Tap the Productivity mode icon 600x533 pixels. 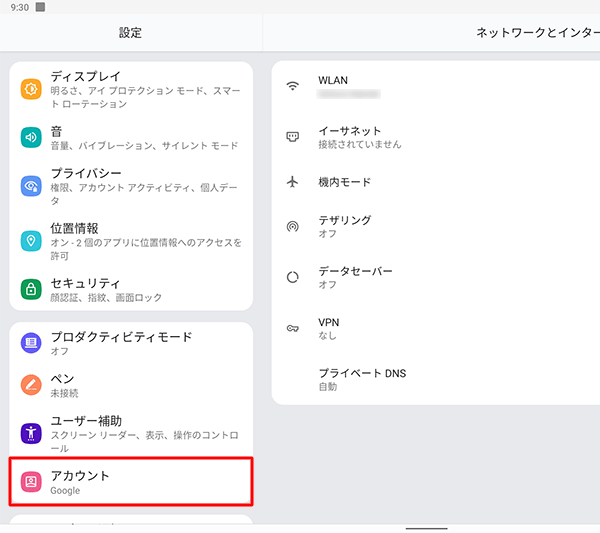[31, 343]
